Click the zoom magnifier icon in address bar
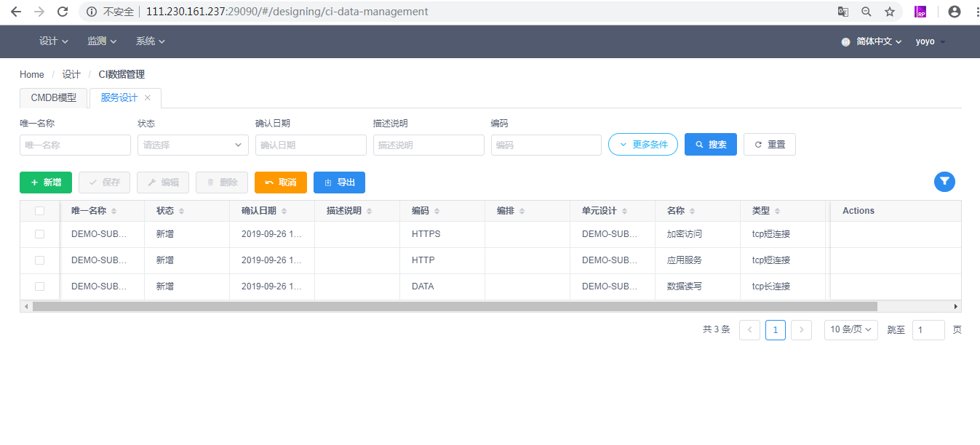Screen dimensions: 980x445 pyautogui.click(x=867, y=12)
